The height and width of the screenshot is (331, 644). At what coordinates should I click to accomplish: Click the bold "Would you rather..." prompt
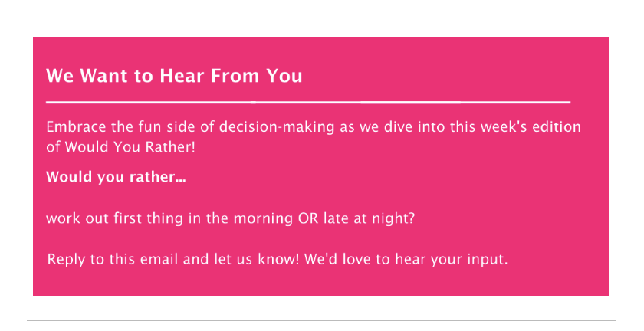(116, 177)
